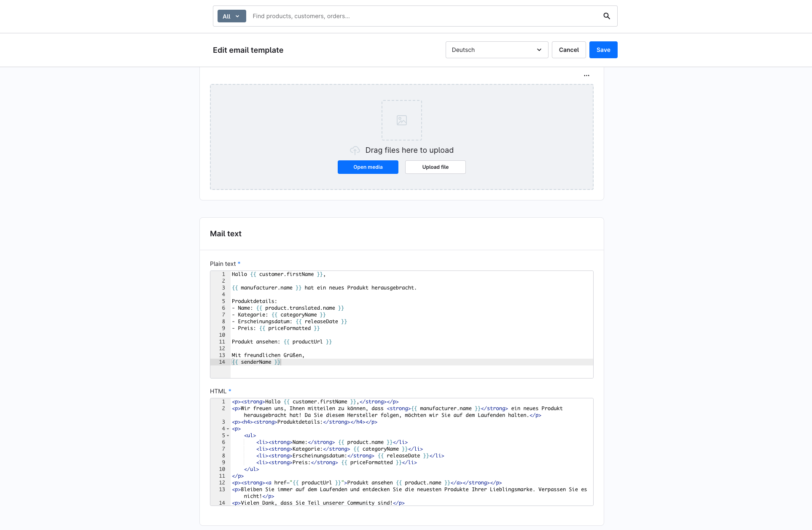Click the Open media button
The width and height of the screenshot is (812, 530).
point(368,167)
